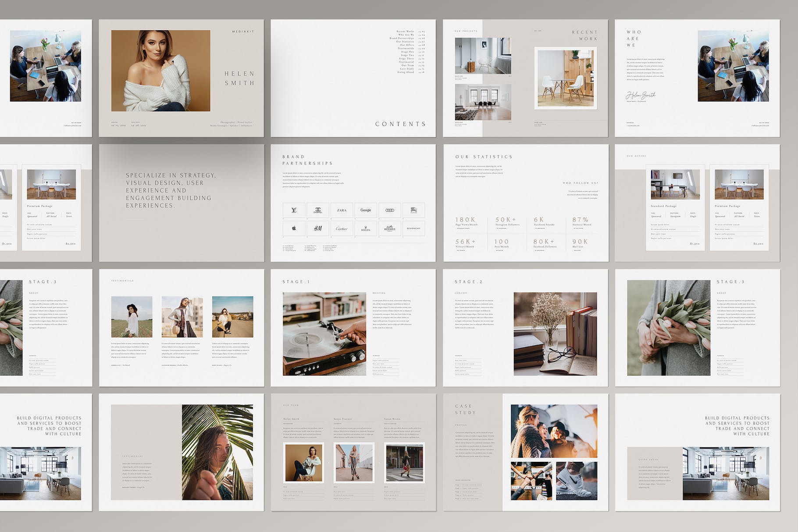Click the Apple logo tile

pyautogui.click(x=294, y=229)
